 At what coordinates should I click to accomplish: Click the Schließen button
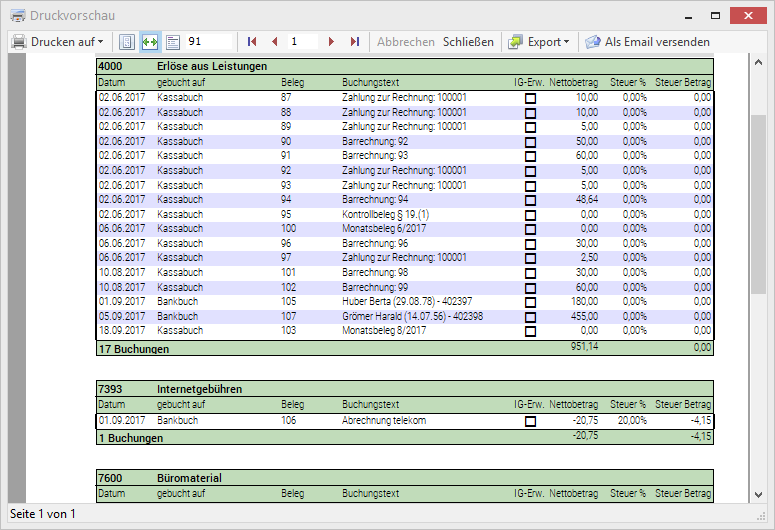click(468, 42)
